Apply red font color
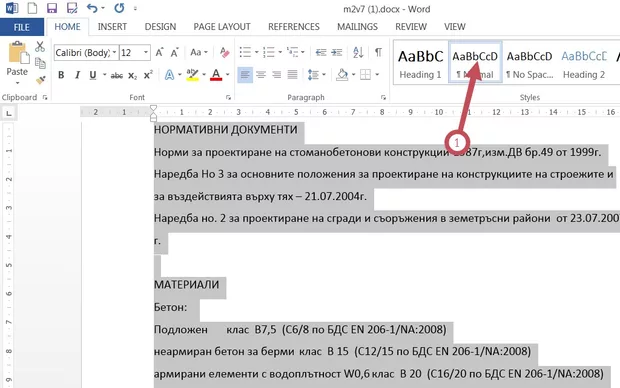This screenshot has width=620, height=388. click(216, 75)
